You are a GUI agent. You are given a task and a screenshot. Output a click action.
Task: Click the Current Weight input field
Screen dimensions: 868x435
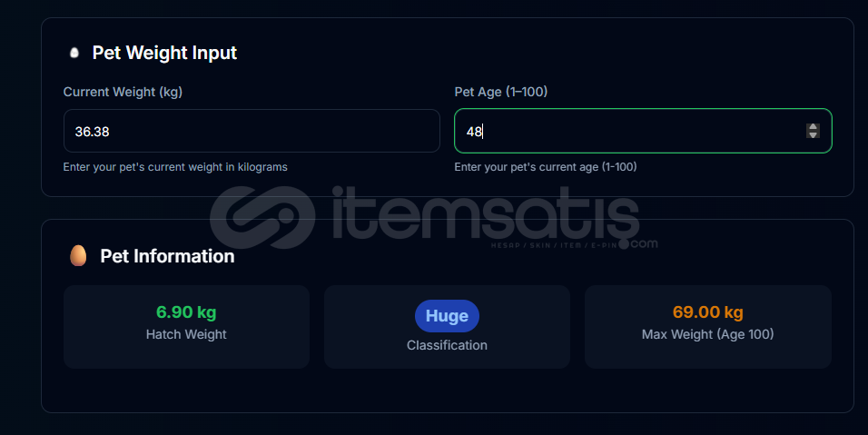[x=252, y=131]
